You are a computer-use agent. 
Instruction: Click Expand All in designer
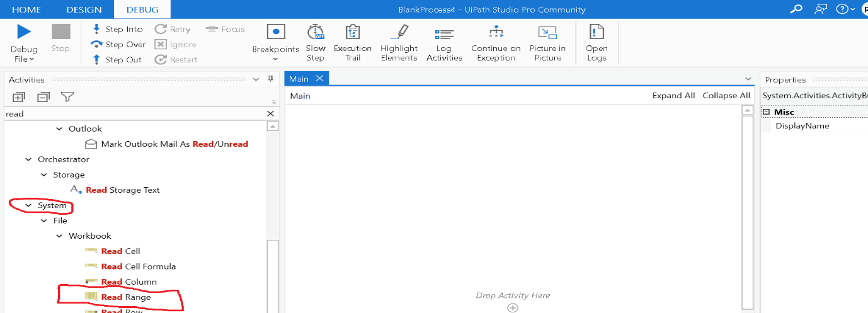[x=673, y=96]
